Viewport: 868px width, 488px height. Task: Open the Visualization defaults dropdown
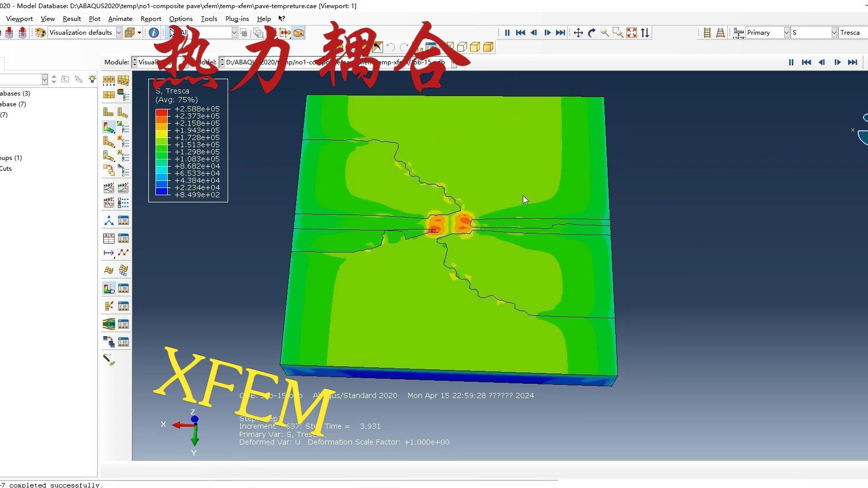tap(118, 32)
